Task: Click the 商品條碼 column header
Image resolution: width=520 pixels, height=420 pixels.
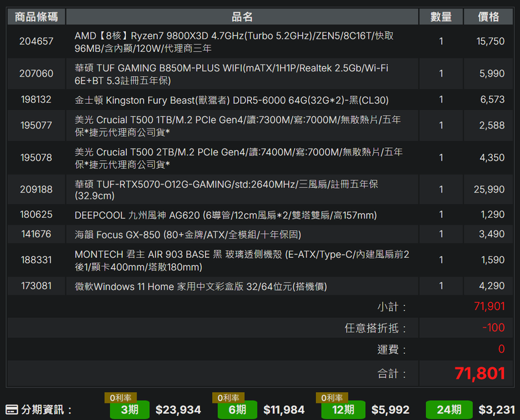Action: point(36,17)
